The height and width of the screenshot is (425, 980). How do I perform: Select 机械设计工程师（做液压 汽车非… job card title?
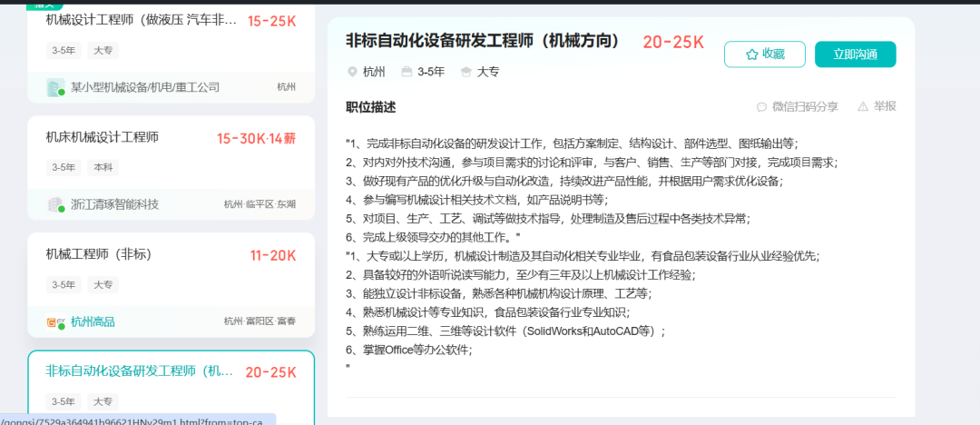click(142, 20)
